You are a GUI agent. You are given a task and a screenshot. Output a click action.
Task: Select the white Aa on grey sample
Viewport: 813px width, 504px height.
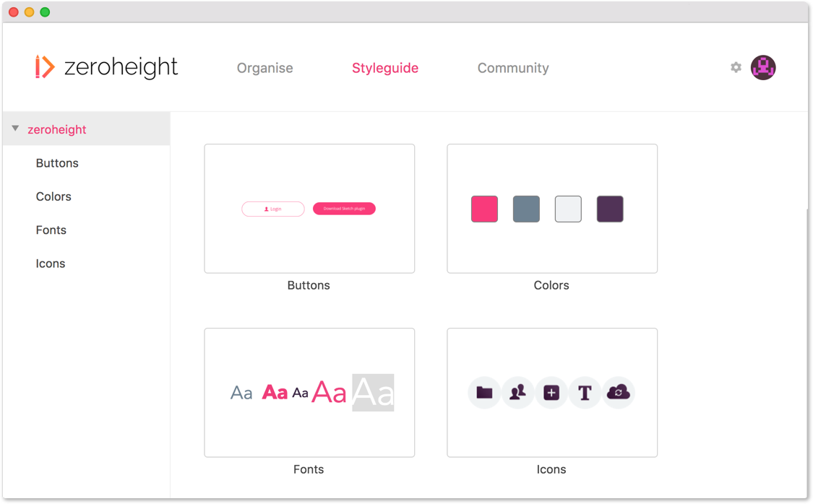click(x=373, y=393)
